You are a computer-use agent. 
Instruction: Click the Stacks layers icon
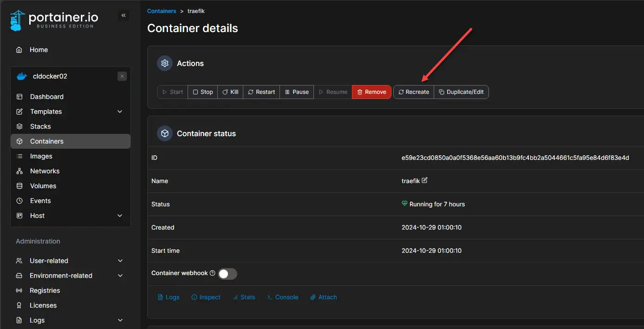(x=20, y=126)
